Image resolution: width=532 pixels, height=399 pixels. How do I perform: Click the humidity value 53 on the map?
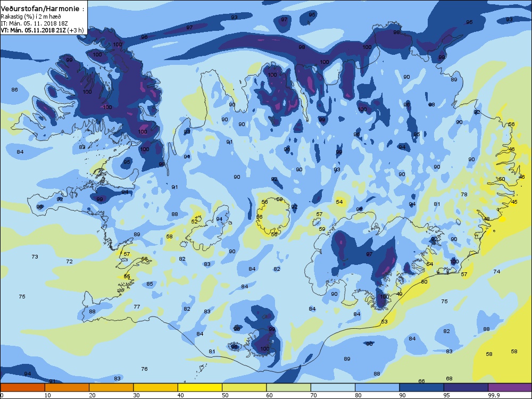384,321
